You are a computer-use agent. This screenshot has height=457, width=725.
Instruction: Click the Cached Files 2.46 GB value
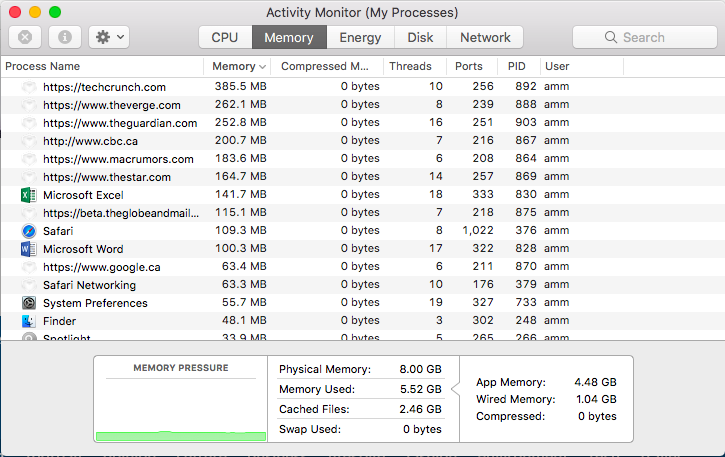[x=420, y=409]
